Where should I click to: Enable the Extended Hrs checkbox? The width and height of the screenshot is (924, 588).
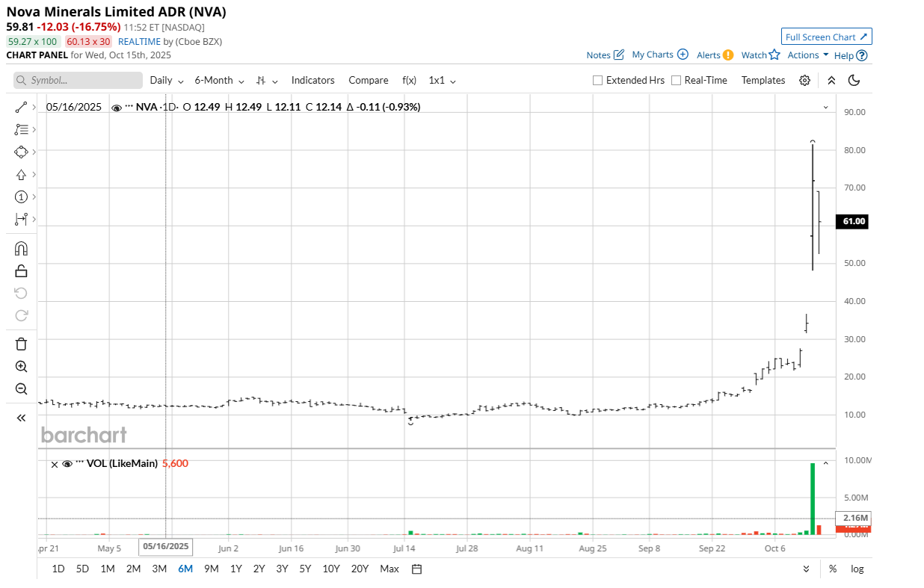click(597, 80)
